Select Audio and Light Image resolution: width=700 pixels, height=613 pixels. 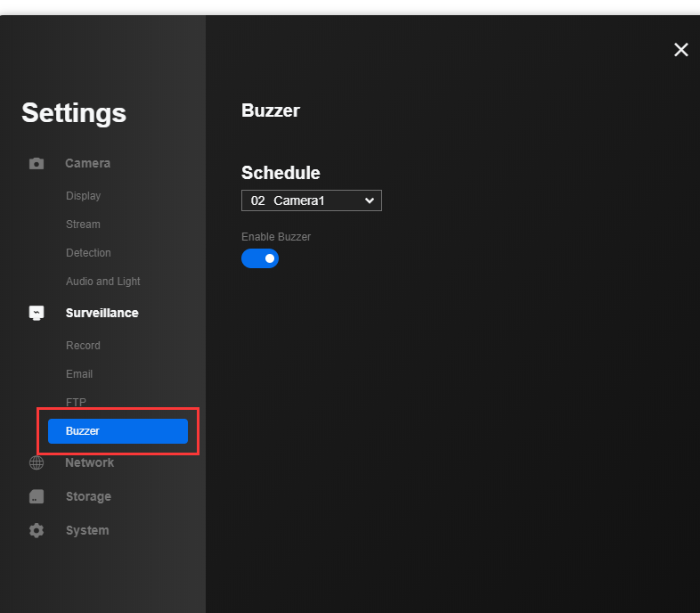(103, 282)
